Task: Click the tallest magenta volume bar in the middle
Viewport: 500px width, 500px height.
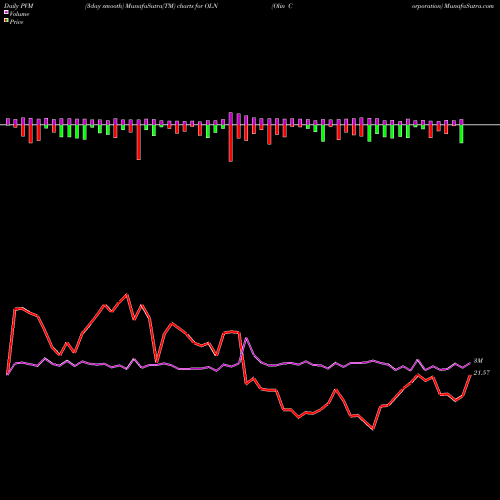Action: pyautogui.click(x=231, y=118)
